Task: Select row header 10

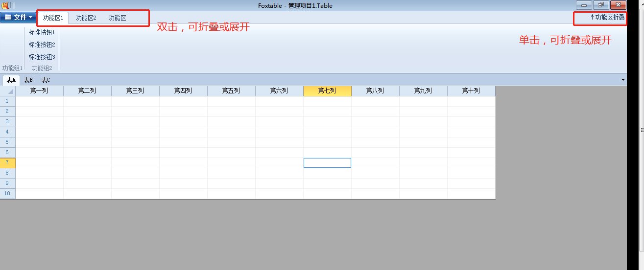Action: tap(8, 194)
